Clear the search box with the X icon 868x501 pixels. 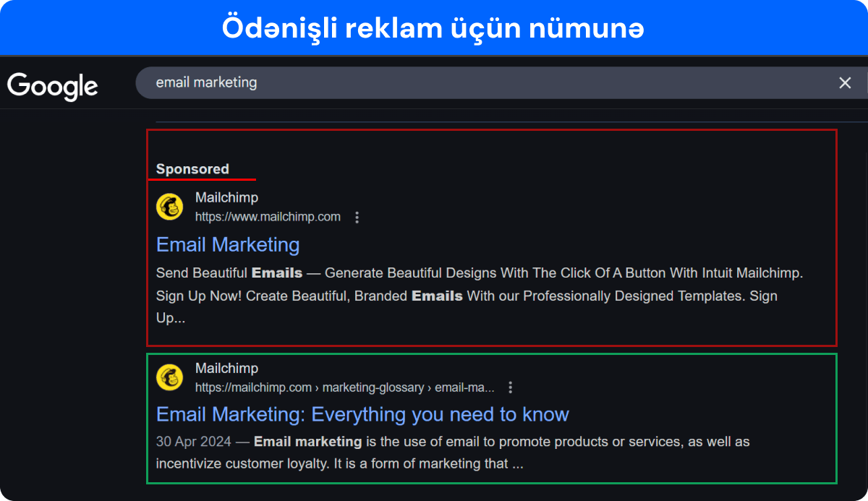pyautogui.click(x=845, y=83)
